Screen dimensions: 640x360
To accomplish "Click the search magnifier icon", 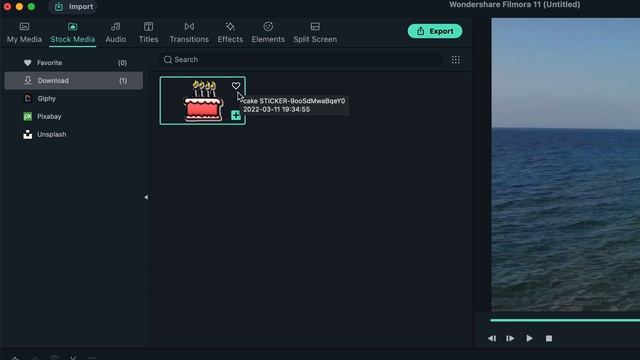I will [x=168, y=60].
